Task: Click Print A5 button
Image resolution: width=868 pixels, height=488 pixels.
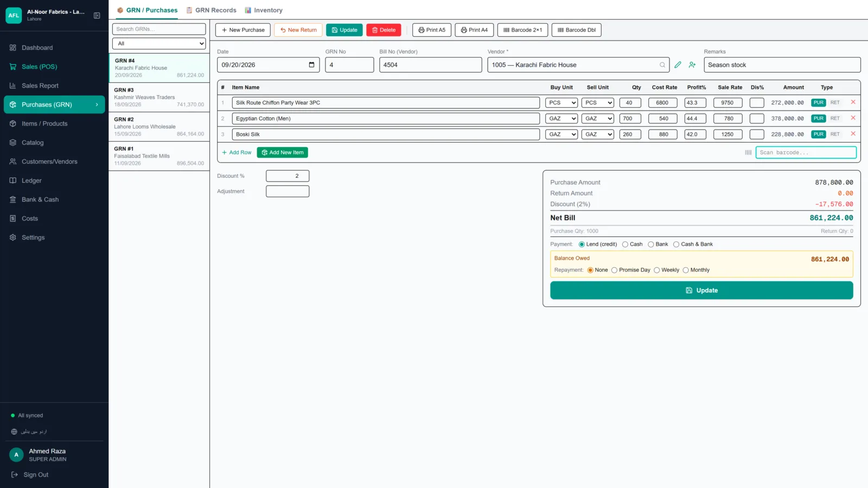Action: tap(432, 30)
